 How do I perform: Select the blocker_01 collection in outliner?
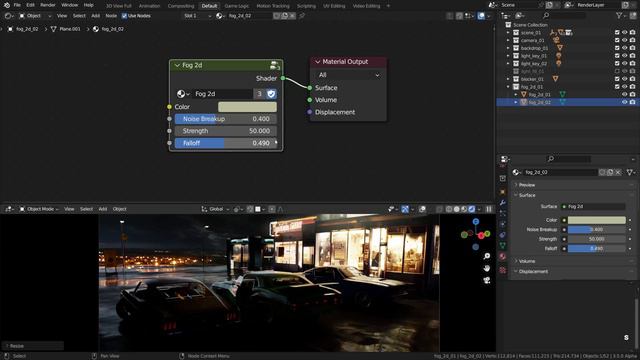click(x=532, y=79)
